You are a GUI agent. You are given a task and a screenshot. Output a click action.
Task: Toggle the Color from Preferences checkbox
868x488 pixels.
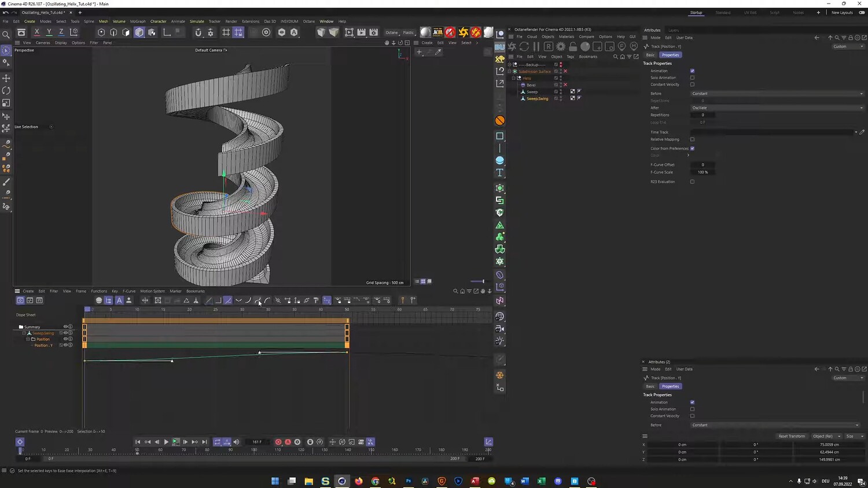pos(692,149)
